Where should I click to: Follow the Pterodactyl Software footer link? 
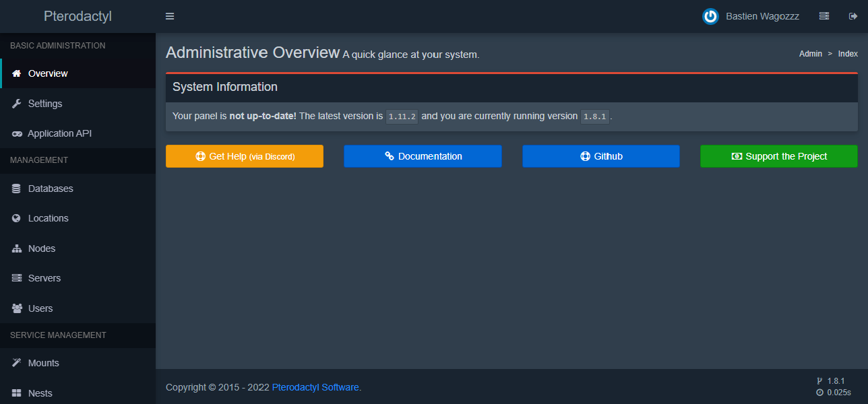coord(315,387)
